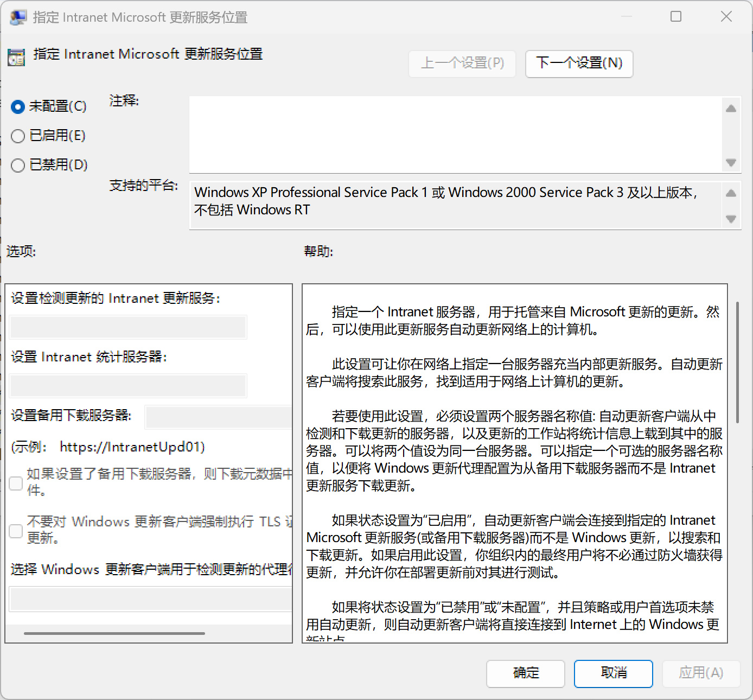Maximize the dialog window
The width and height of the screenshot is (753, 700).
676,17
